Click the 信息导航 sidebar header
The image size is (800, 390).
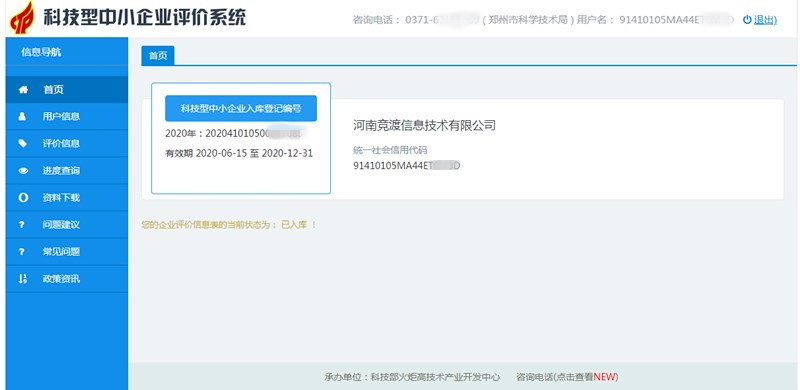(41, 52)
